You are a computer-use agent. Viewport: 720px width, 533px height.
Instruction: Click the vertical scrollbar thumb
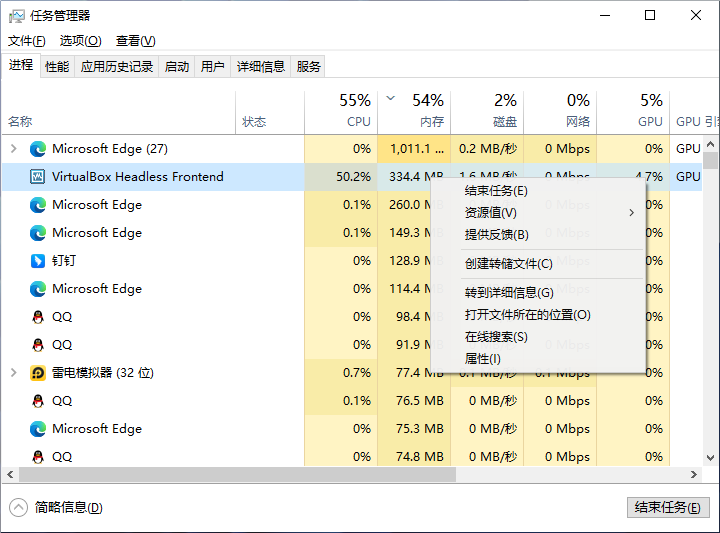[x=710, y=161]
